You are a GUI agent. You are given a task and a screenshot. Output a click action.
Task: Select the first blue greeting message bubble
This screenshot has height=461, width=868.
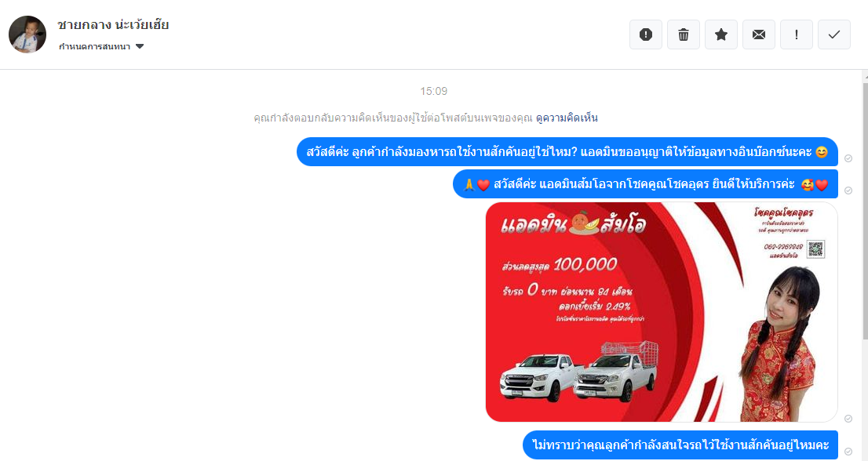567,151
